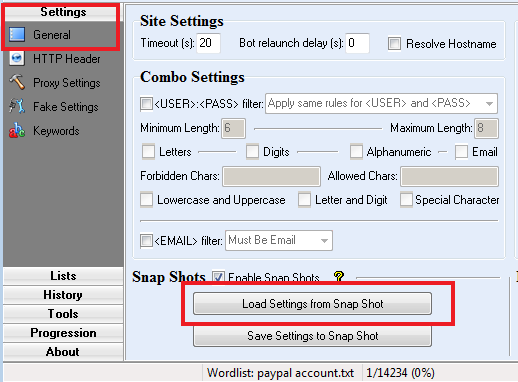Enable the Resolve Hostname checkbox
The height and width of the screenshot is (382, 518).
tap(394, 44)
